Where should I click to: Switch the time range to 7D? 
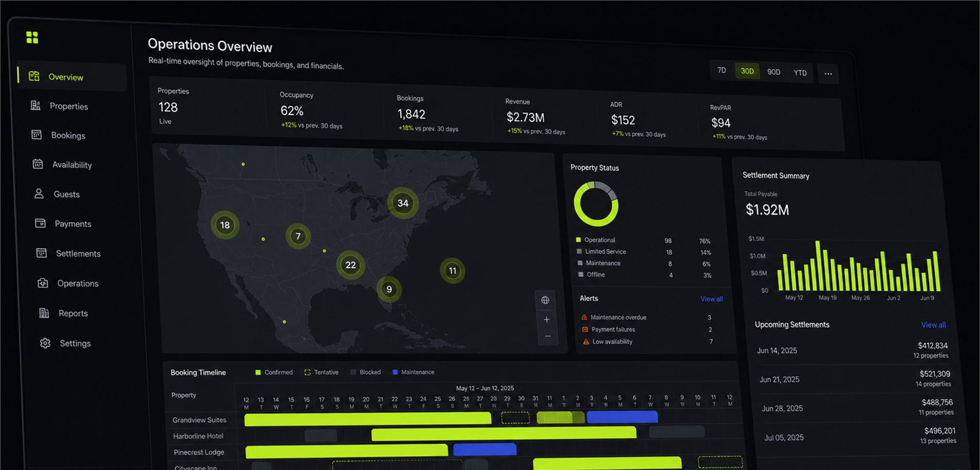[x=722, y=70]
